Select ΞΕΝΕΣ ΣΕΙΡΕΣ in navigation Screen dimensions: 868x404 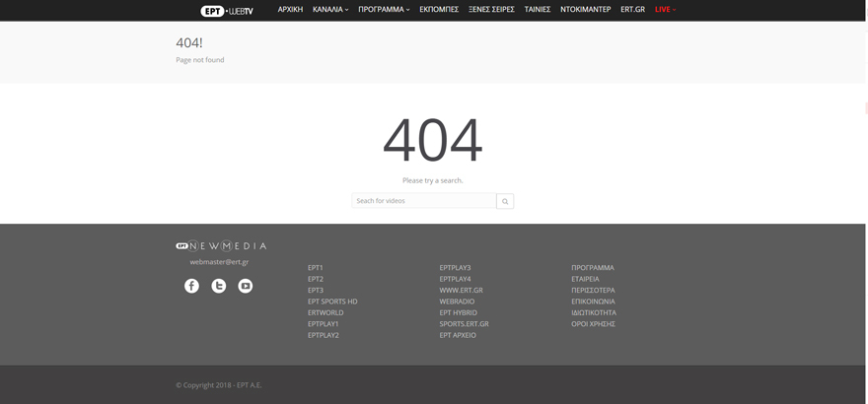[491, 9]
